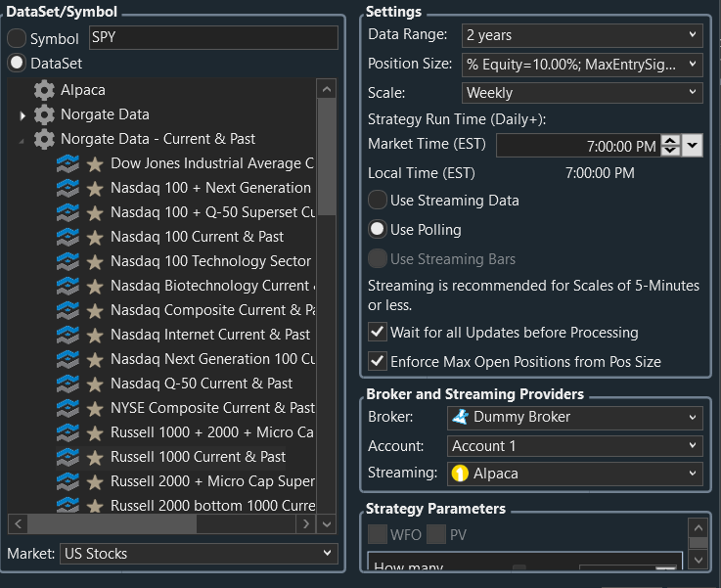
Task: Click dataset icon for Russell 2000 + Micro Cap Super
Action: (68, 481)
